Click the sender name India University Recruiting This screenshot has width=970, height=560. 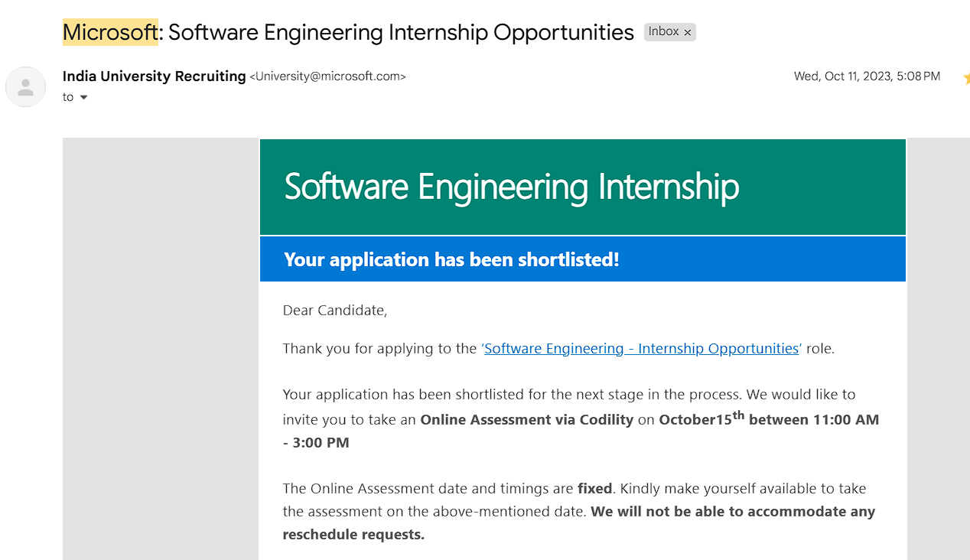(155, 77)
